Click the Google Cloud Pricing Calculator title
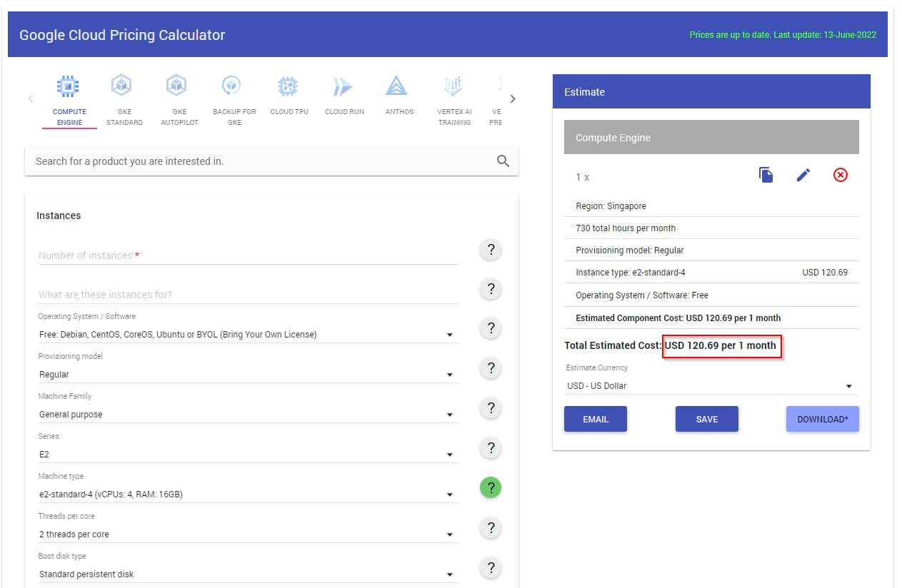This screenshot has width=902, height=588. 122,34
